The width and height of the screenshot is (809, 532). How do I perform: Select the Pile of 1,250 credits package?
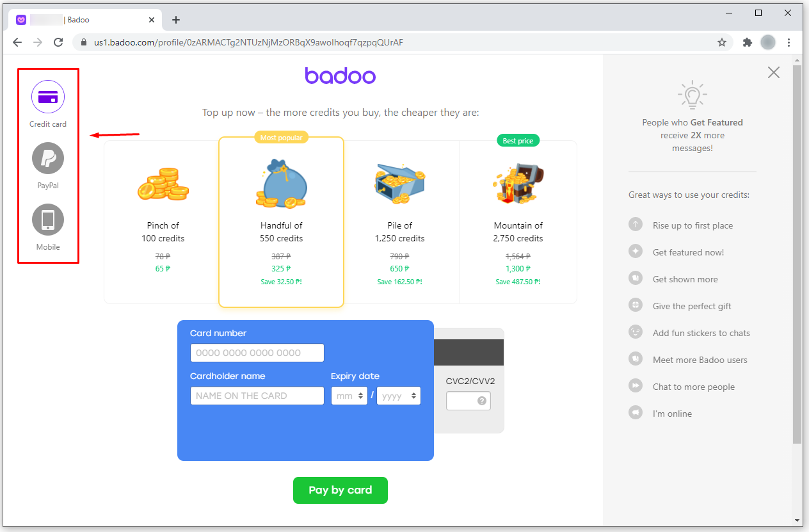(x=400, y=222)
